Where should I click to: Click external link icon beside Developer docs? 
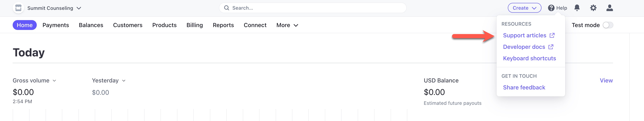(551, 47)
